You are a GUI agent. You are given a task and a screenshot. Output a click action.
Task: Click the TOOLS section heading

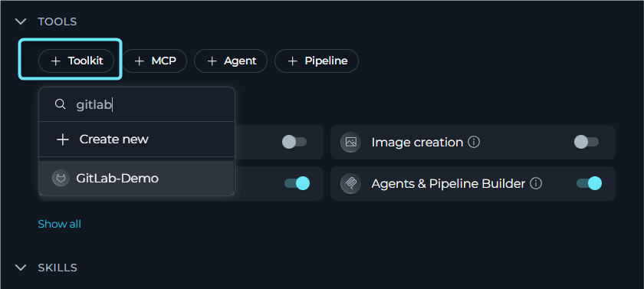point(57,21)
